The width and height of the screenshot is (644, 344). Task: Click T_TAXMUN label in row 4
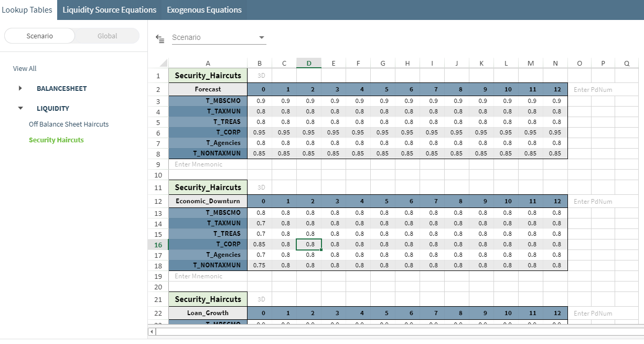(208, 111)
